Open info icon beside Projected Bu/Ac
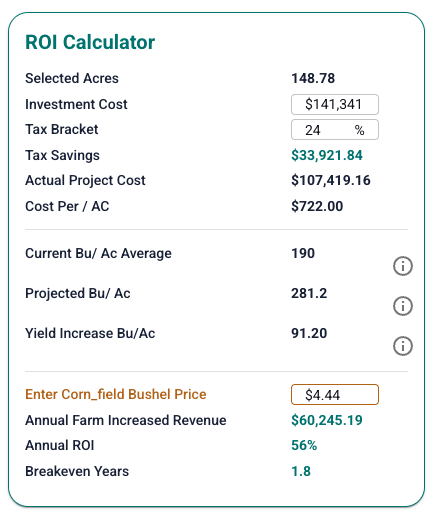Screen dimensions: 433x512 point(403,306)
